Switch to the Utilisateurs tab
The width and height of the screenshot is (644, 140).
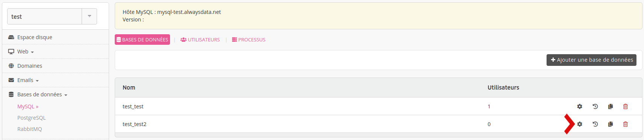(x=200, y=40)
